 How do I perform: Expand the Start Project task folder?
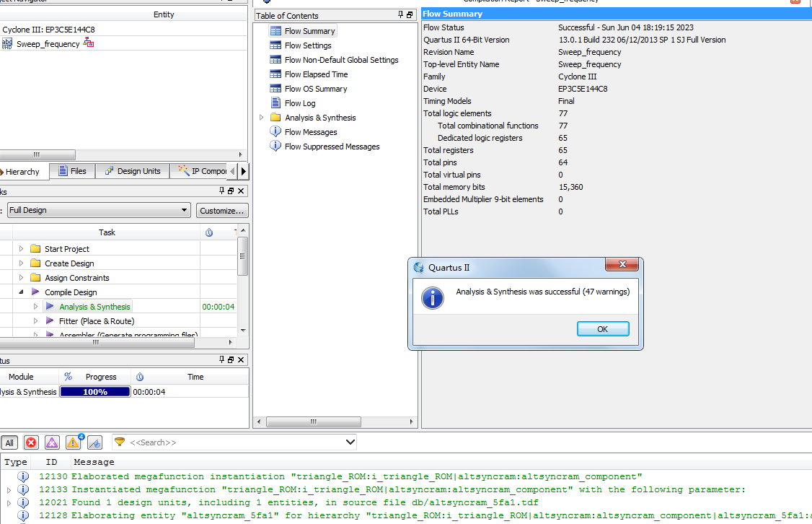[x=22, y=249]
